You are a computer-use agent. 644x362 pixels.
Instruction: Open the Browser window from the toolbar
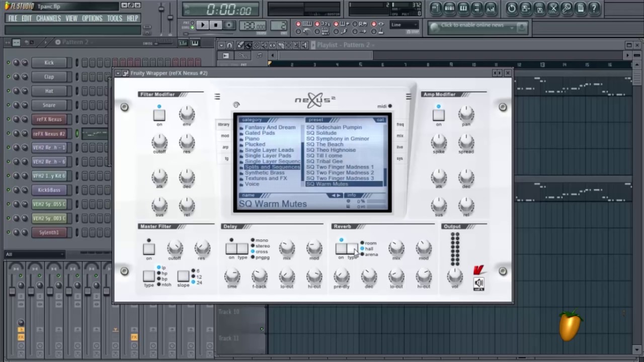point(476,8)
